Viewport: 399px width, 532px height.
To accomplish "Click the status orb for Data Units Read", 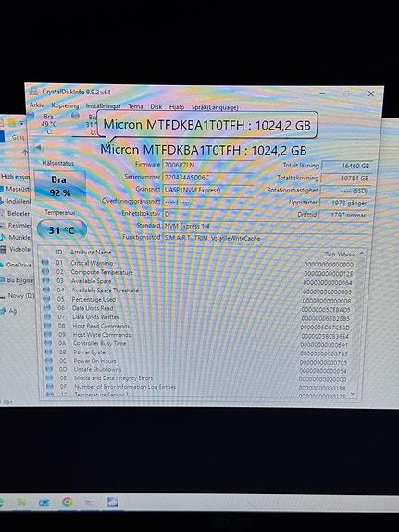I will (x=47, y=308).
